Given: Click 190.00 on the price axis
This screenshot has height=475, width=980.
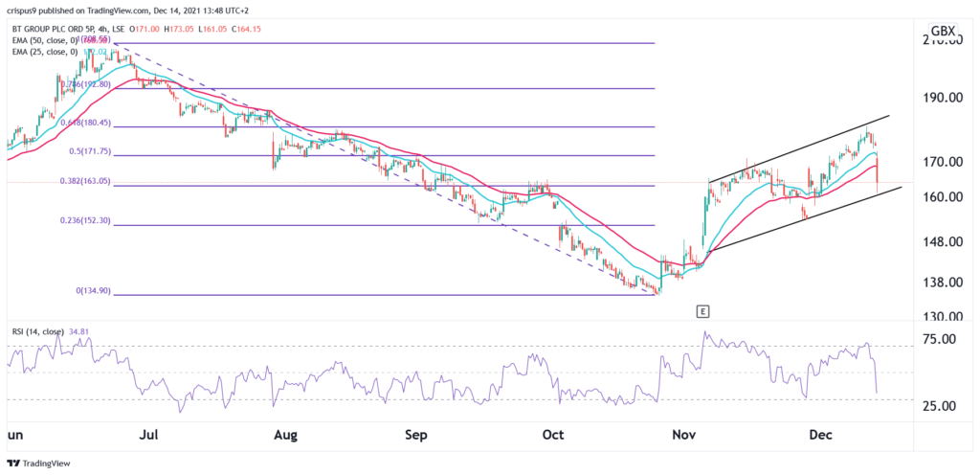Looking at the screenshot, I should click(942, 98).
